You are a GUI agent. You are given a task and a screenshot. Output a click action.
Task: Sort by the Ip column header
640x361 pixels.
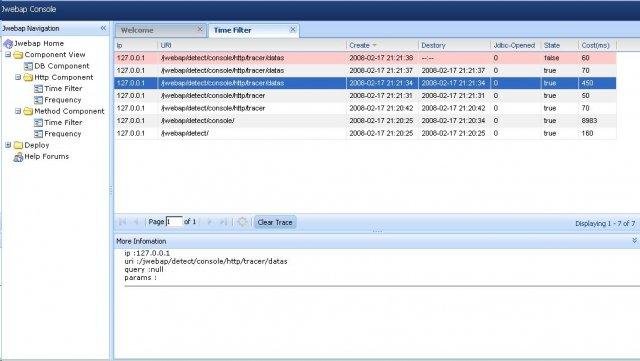coord(136,45)
